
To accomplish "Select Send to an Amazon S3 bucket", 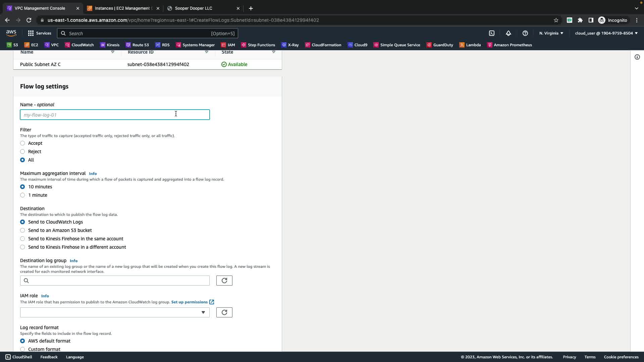I will tap(22, 230).
